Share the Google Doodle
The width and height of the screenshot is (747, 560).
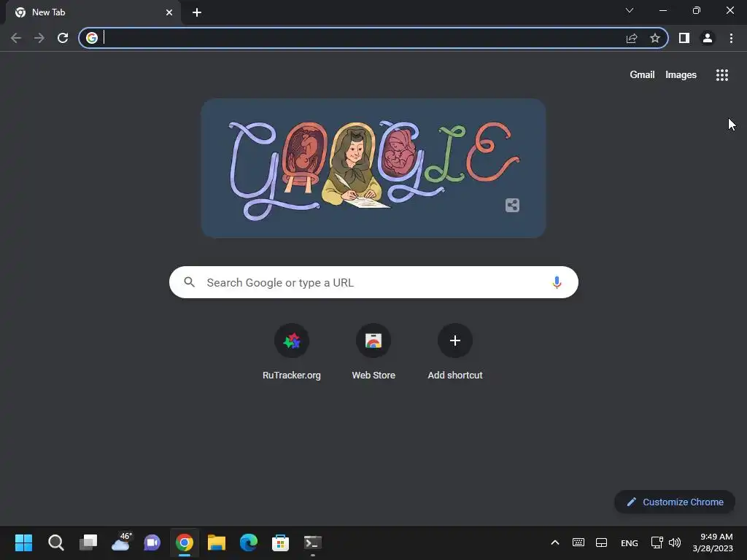(512, 205)
